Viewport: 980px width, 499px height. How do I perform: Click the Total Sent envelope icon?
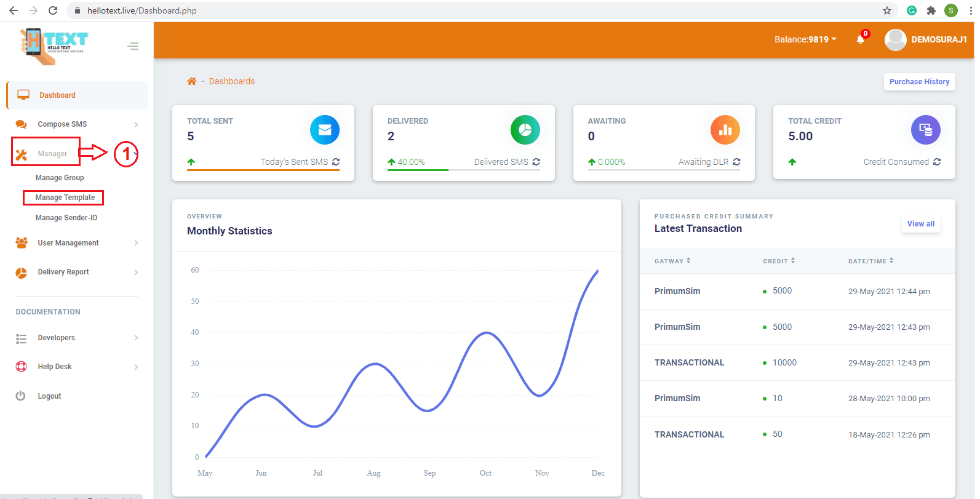point(325,130)
